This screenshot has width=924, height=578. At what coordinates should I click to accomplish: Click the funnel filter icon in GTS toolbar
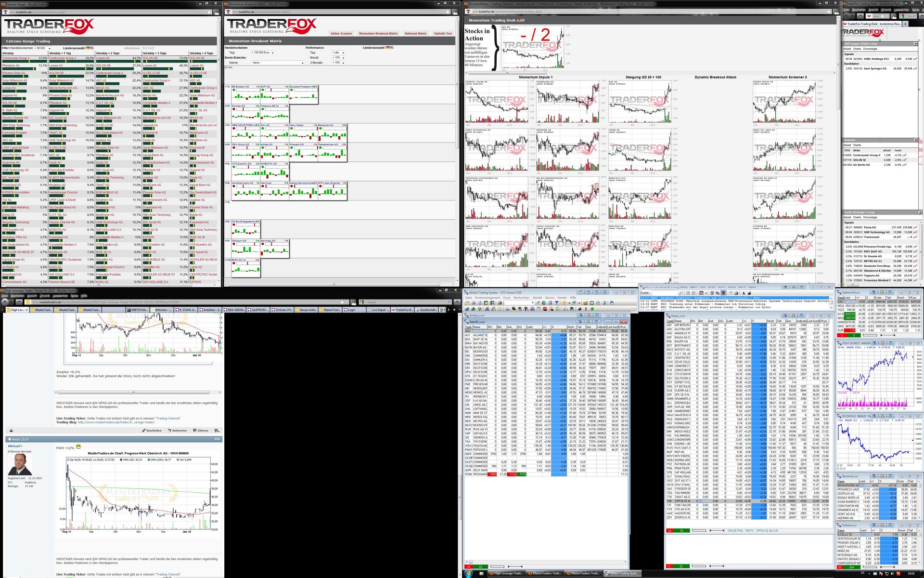coord(557,303)
